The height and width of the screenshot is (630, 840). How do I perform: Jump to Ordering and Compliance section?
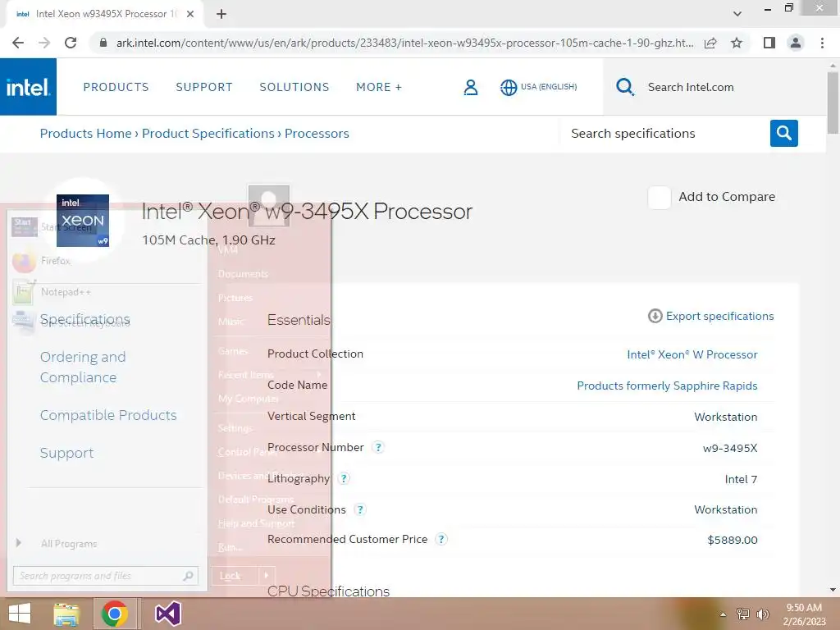83,367
